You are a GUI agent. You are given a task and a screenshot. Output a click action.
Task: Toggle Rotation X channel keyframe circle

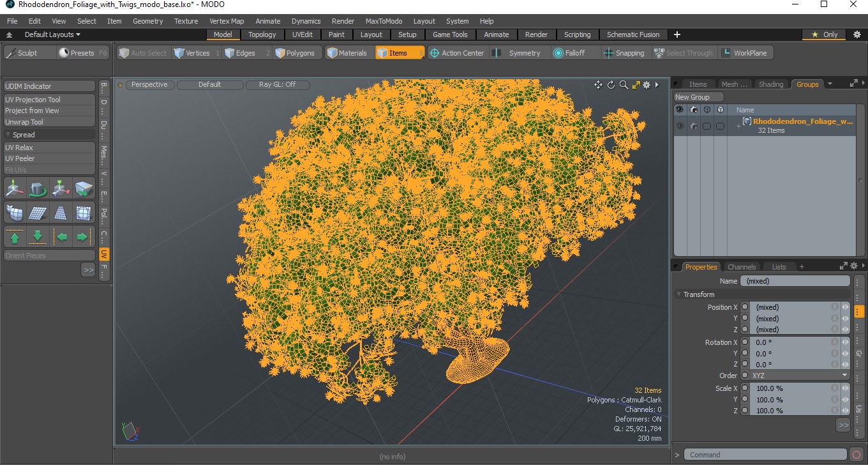tap(745, 342)
